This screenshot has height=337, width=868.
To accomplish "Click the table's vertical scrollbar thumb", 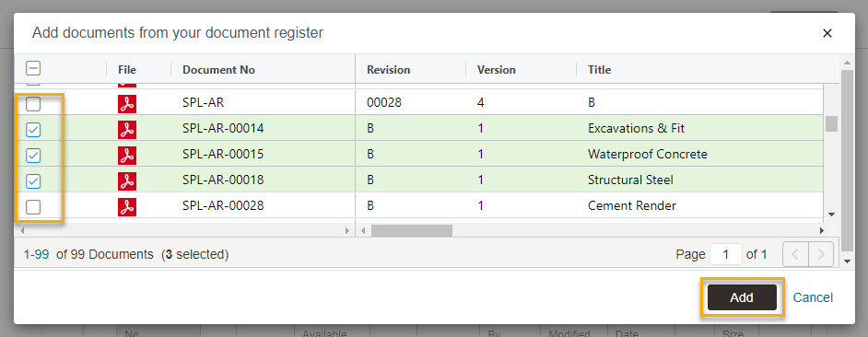I will coord(831,123).
